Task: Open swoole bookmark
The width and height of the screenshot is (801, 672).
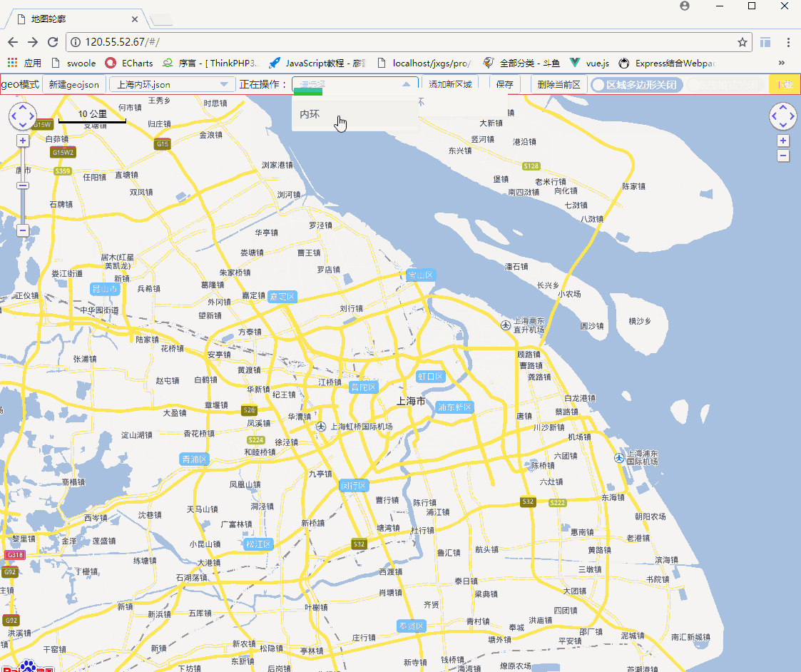Action: (74, 63)
